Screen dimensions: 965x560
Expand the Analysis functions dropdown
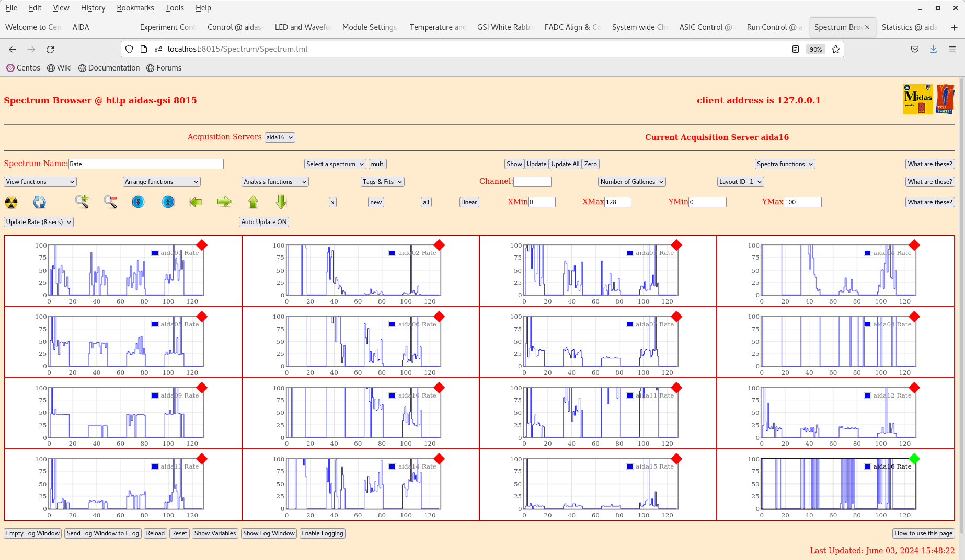pyautogui.click(x=275, y=182)
